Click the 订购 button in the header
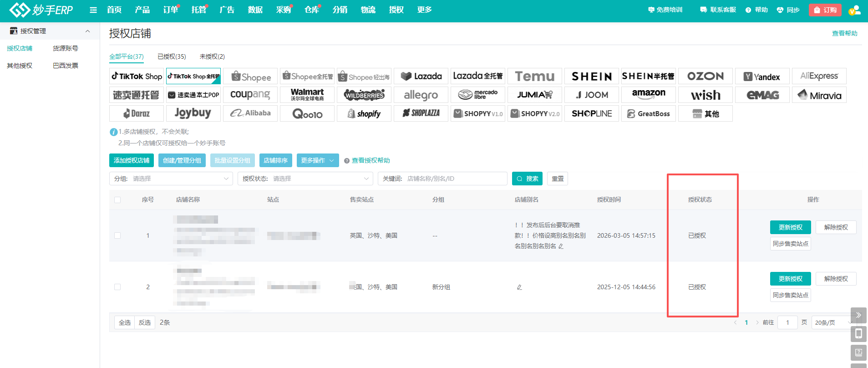 tap(825, 10)
